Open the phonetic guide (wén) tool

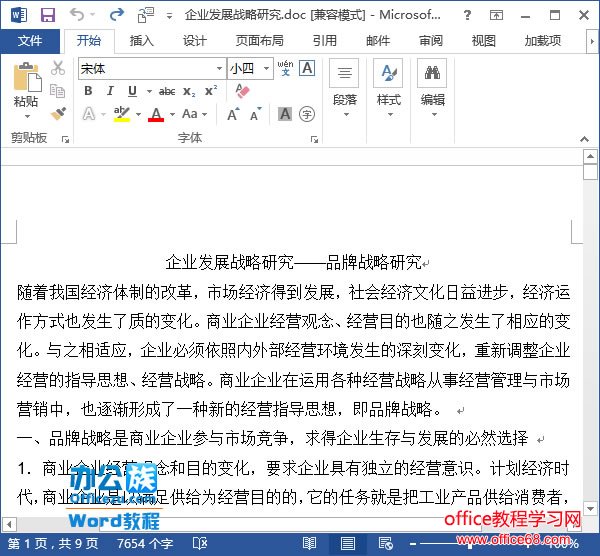pyautogui.click(x=285, y=68)
